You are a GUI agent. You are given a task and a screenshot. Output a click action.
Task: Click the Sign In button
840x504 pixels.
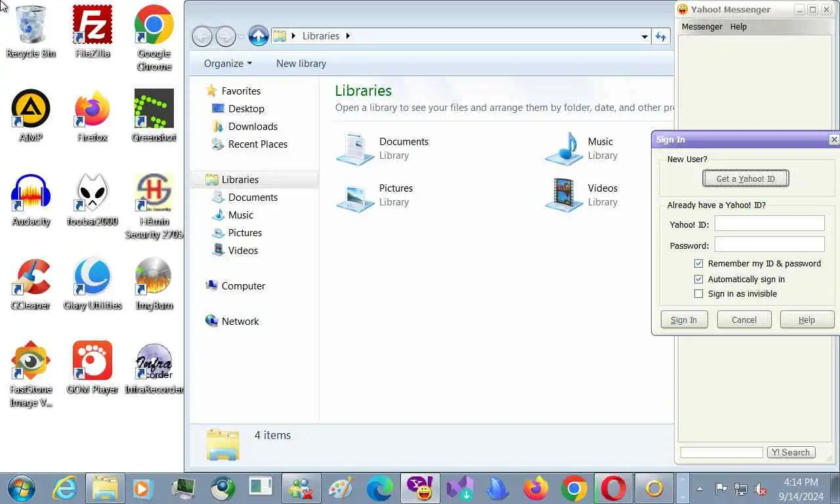click(x=684, y=320)
